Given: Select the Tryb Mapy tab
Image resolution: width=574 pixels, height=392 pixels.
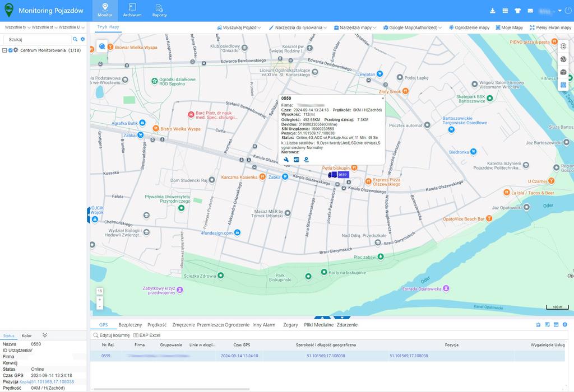Looking at the screenshot, I should [x=108, y=27].
